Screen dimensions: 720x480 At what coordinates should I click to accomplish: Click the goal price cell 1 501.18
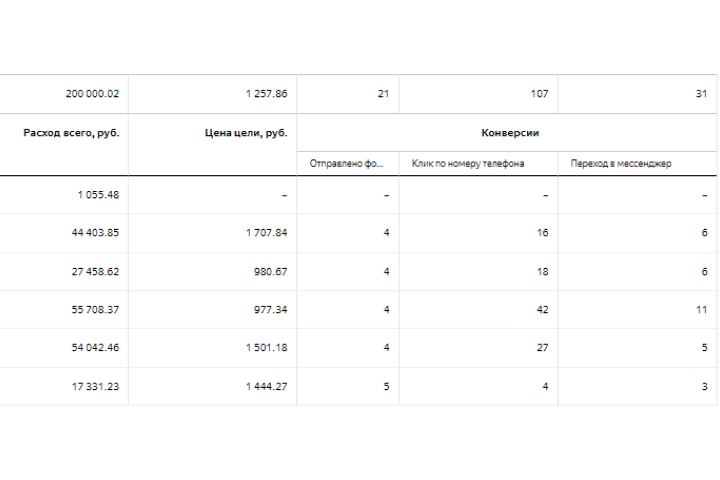coord(266,348)
